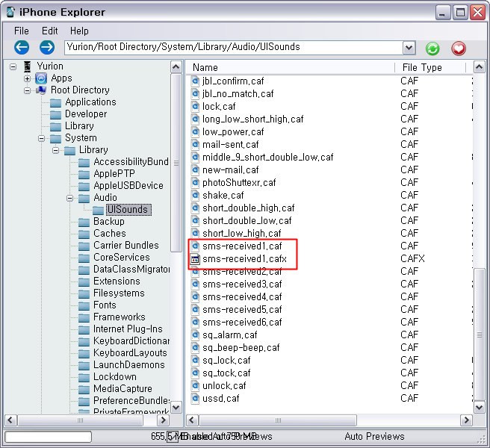The image size is (490, 448).
Task: Go back with the left arrow button
Action: click(x=22, y=48)
